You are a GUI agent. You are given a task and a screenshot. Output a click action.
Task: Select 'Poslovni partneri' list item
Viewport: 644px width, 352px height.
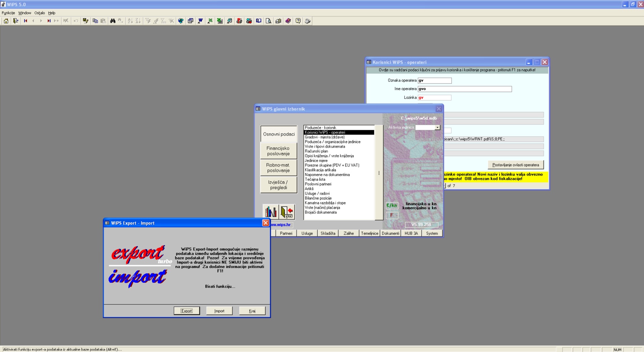click(339, 184)
